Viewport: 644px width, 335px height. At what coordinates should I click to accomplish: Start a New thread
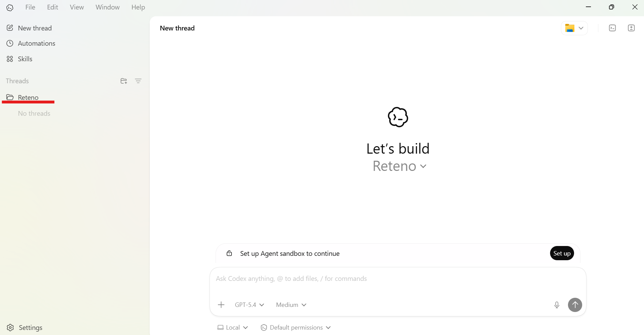click(35, 28)
